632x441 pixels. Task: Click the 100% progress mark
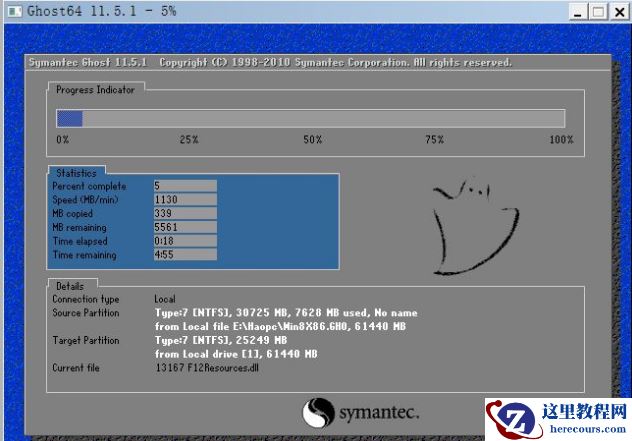[561, 140]
